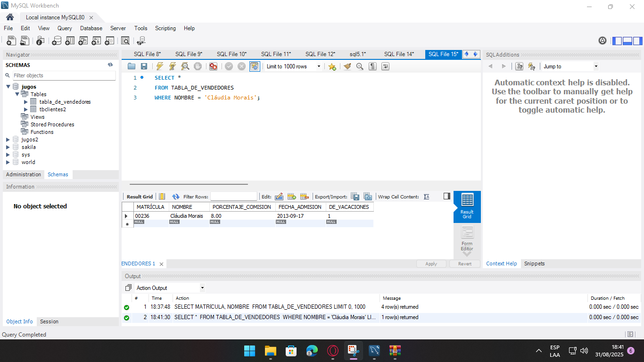This screenshot has width=644, height=362.
Task: Click the Filter Rows input field
Action: 234,197
